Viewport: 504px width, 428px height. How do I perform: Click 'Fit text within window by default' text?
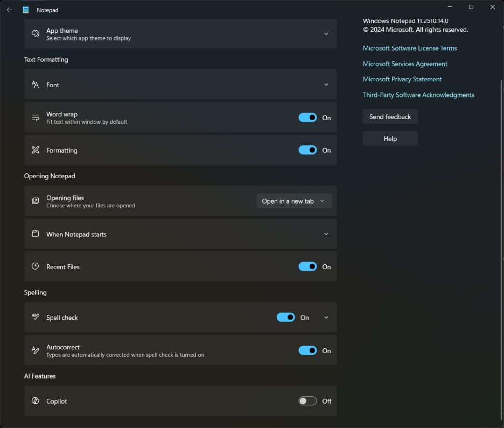coord(87,122)
